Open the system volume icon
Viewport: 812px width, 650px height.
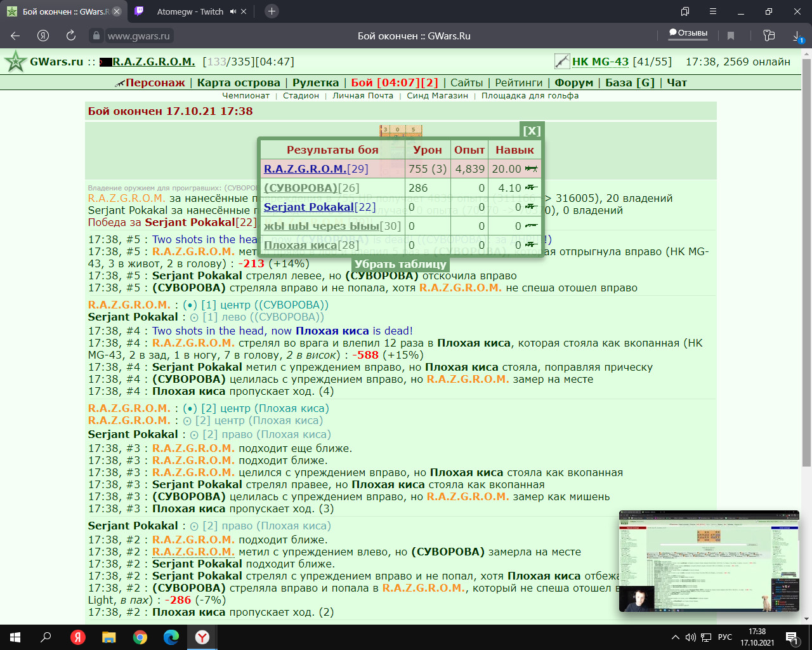[x=690, y=637]
